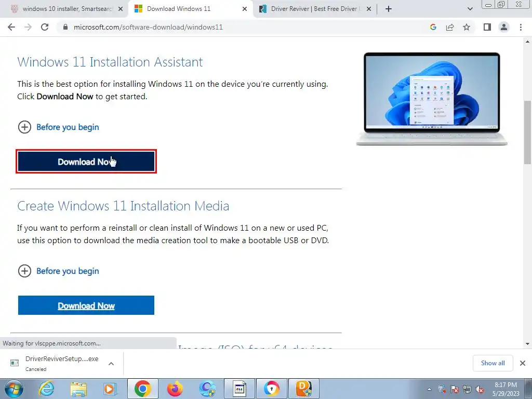532x399 pixels.
Task: Open the orange D app in taskbar
Action: pos(303,389)
